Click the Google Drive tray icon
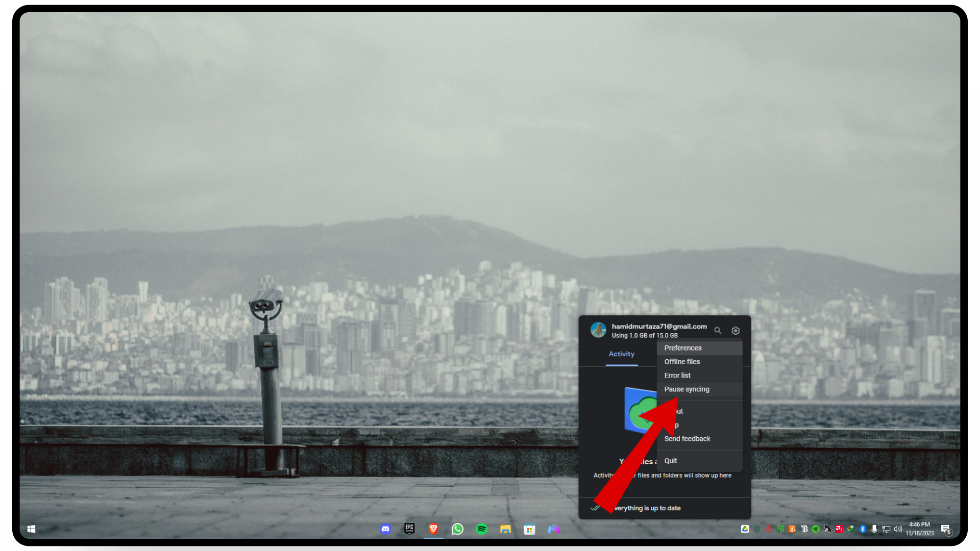This screenshot has width=980, height=551. coord(745,529)
